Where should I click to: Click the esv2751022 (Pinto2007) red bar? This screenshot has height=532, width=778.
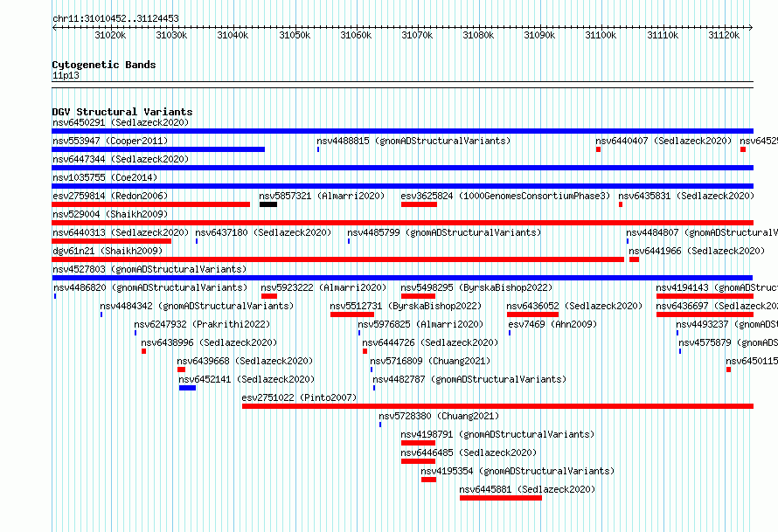[497, 406]
